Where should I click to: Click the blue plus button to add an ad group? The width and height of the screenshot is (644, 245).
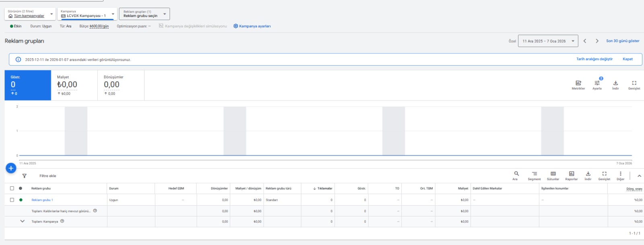pos(11,168)
